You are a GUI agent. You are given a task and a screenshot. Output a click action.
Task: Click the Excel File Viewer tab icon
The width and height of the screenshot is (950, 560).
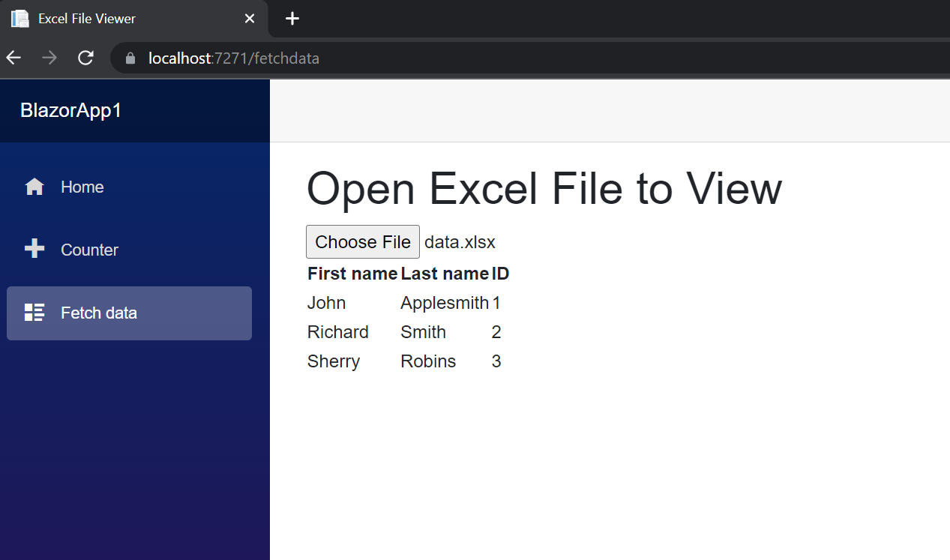[x=20, y=18]
